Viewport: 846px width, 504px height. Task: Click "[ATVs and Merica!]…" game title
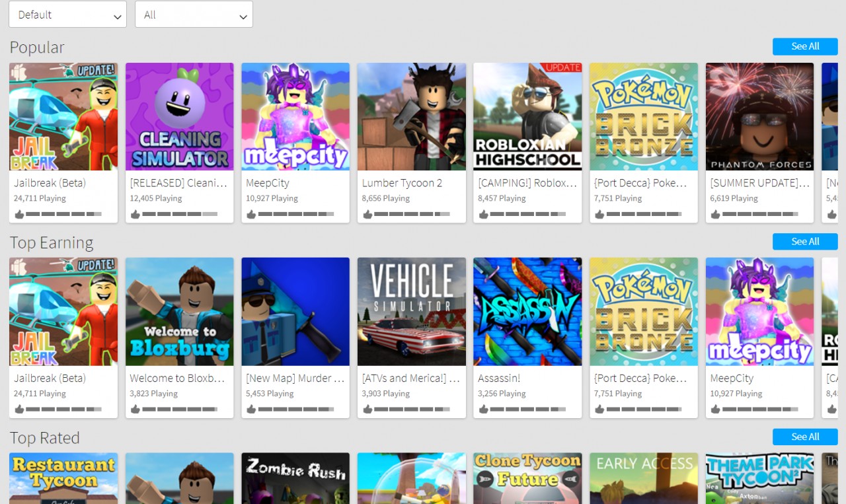(410, 378)
